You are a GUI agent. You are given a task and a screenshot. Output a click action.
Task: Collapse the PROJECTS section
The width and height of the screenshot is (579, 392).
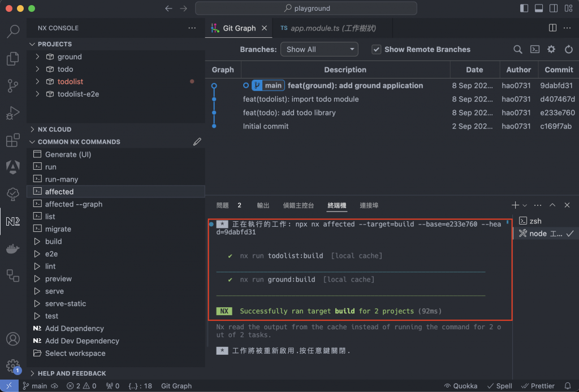pyautogui.click(x=32, y=44)
